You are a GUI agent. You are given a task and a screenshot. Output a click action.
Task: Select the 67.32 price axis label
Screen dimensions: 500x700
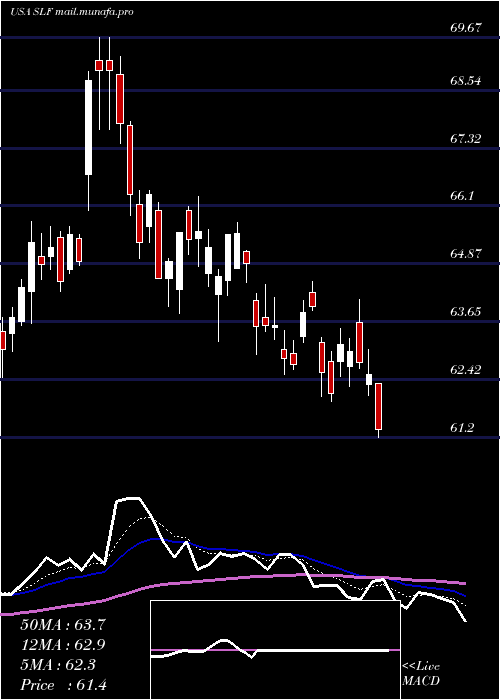[x=466, y=139]
